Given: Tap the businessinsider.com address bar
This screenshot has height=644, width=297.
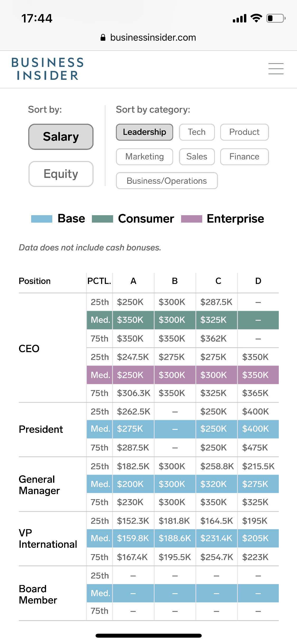Looking at the screenshot, I should (x=153, y=38).
